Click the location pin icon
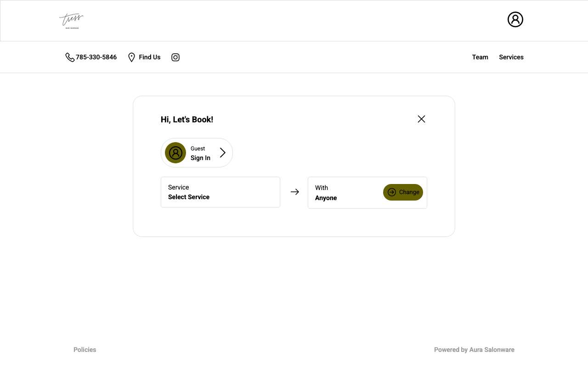The height and width of the screenshot is (368, 588). click(131, 57)
